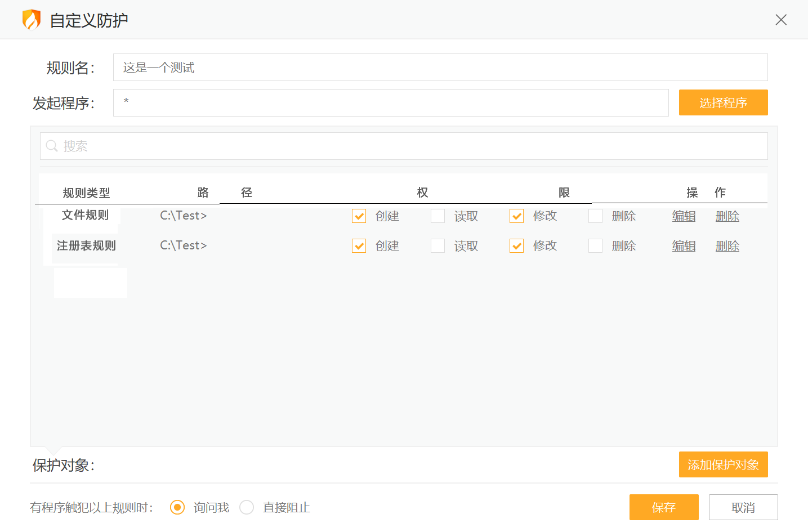Click the 选择程序 button
The image size is (808, 532).
(x=723, y=102)
